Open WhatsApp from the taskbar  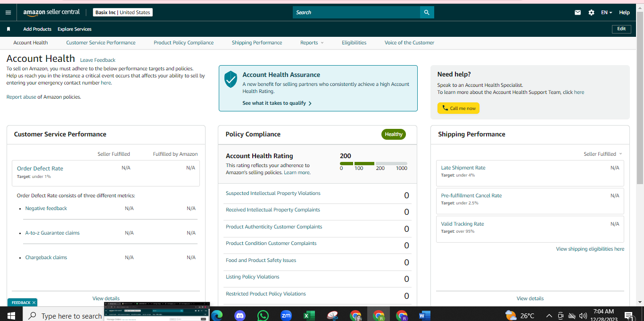(x=263, y=316)
